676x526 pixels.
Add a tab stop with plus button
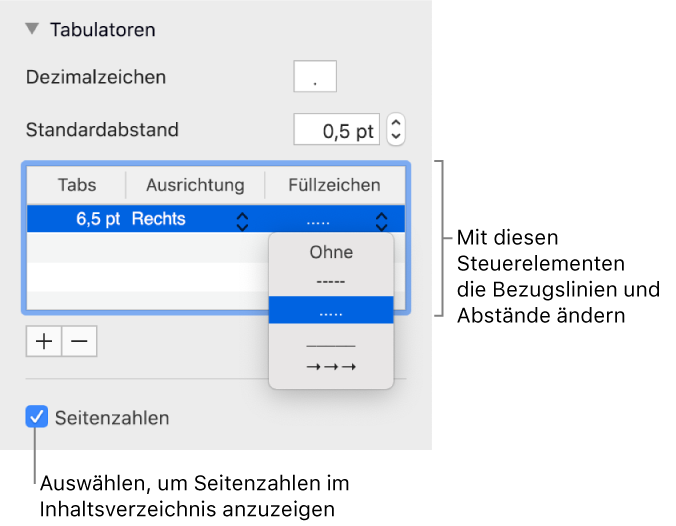click(x=44, y=341)
